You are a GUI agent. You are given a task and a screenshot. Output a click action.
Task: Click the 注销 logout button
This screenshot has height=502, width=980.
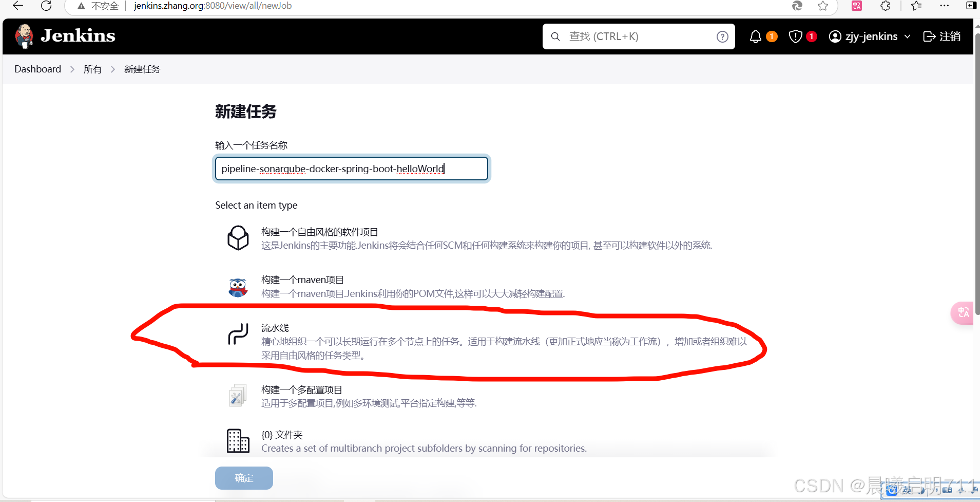942,36
